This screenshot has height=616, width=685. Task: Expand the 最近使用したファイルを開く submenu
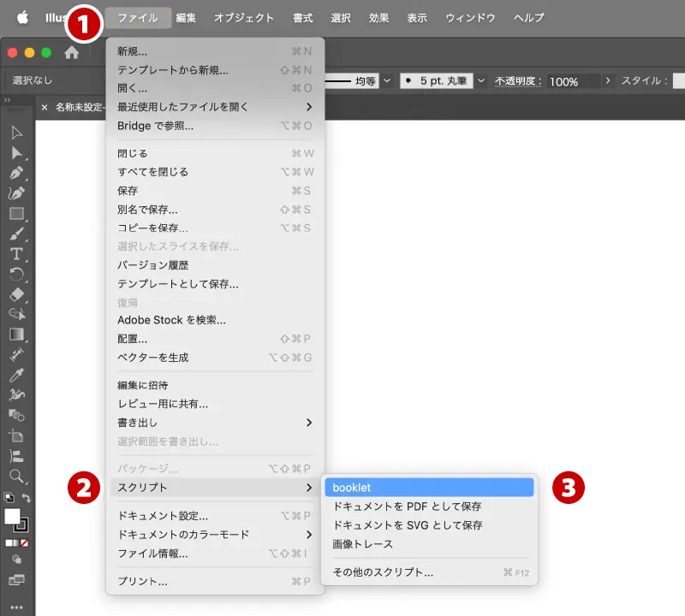click(214, 107)
